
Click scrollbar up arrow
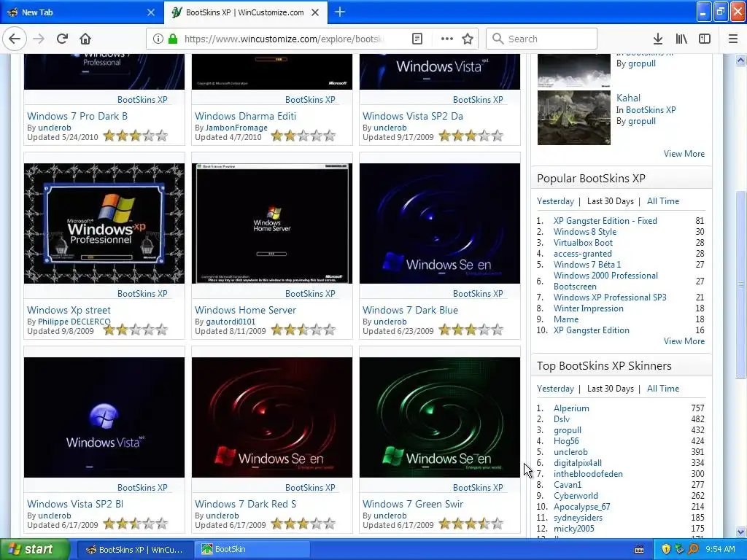(740, 60)
